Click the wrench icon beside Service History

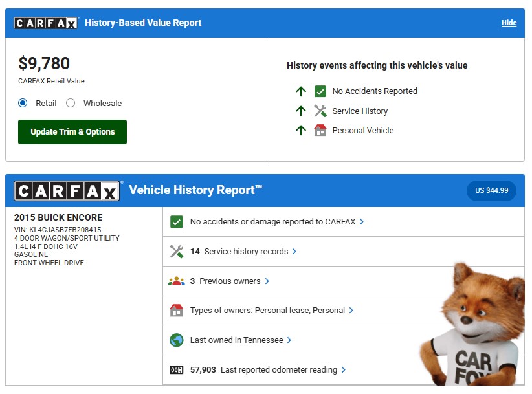(320, 111)
